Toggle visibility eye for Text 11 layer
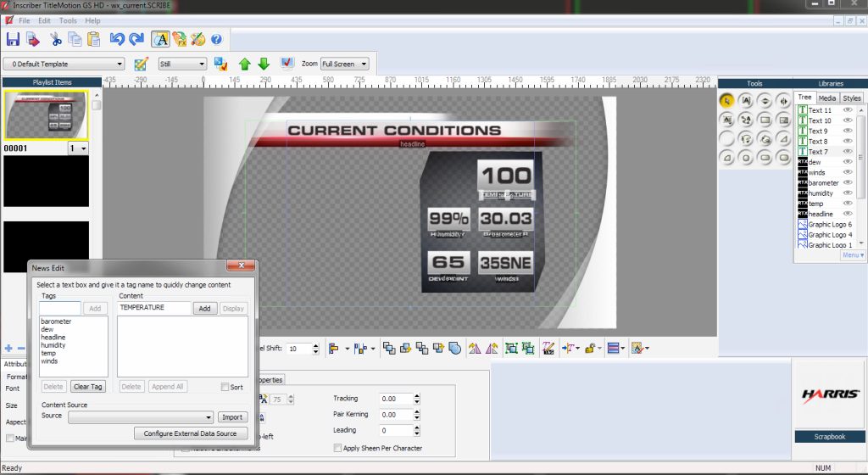868x475 pixels. coord(847,110)
